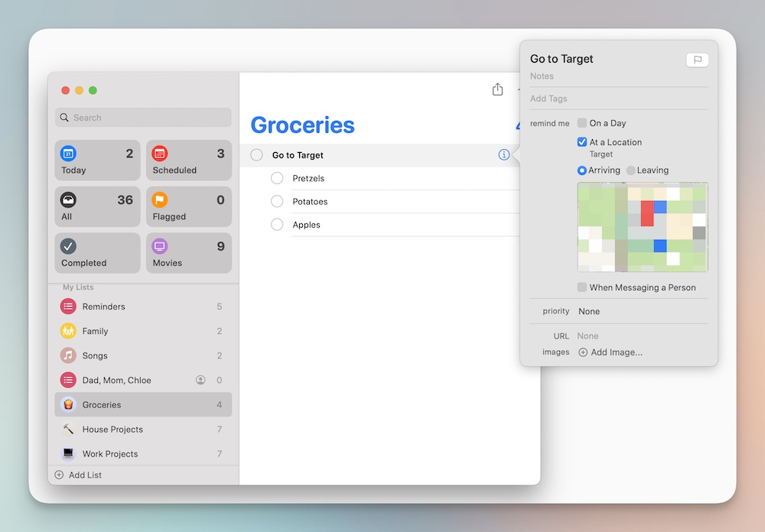Screen dimensions: 765x532
Task: Click the search magnifier icon
Action: click(x=64, y=118)
